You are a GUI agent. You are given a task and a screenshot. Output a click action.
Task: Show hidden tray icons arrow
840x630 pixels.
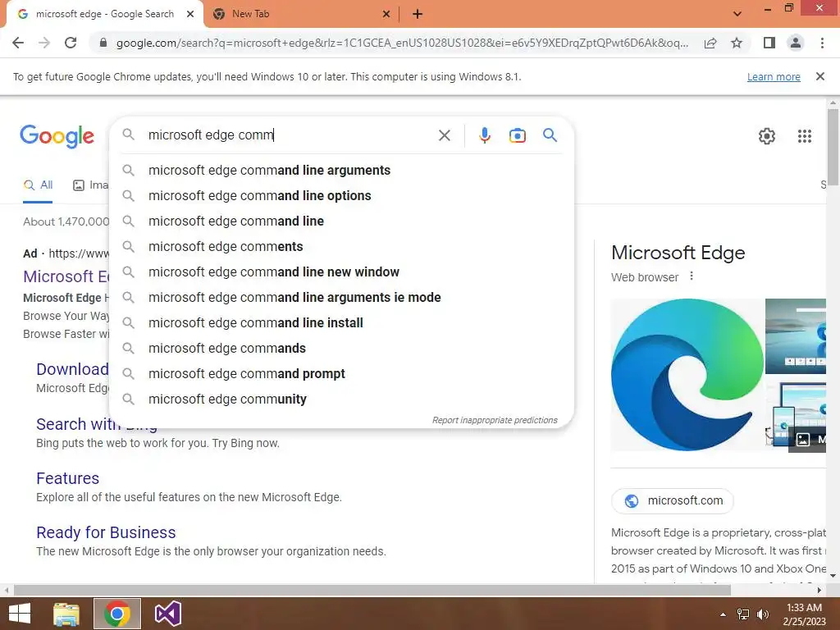(x=723, y=614)
